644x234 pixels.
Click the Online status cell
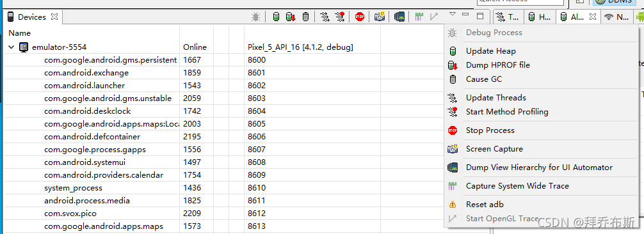coord(195,47)
